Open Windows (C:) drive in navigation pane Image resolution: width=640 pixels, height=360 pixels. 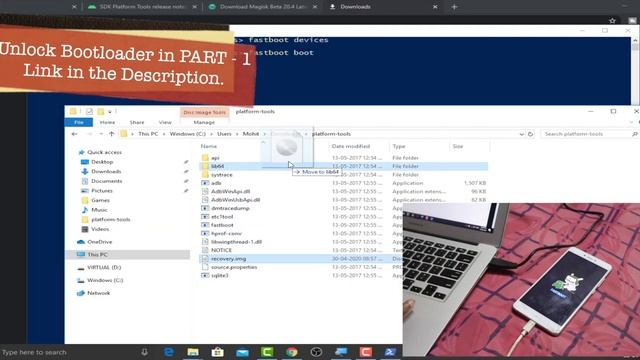[x=105, y=280]
